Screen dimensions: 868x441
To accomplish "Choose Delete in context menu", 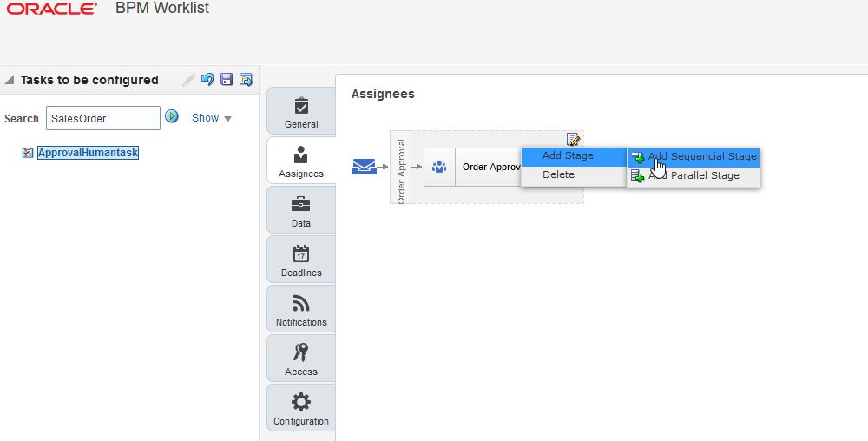I will [574, 174].
